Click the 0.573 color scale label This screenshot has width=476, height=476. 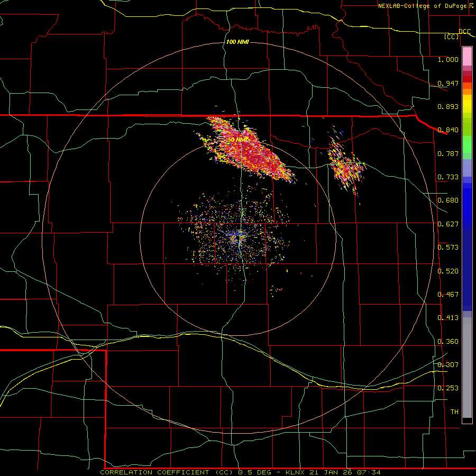point(448,248)
